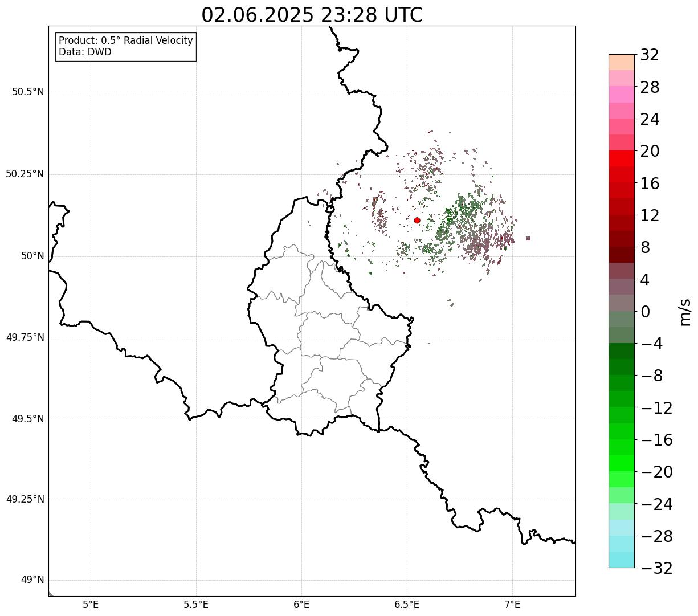Click the colorbar label '4'
The width and height of the screenshot is (698, 616).
pyautogui.click(x=645, y=280)
